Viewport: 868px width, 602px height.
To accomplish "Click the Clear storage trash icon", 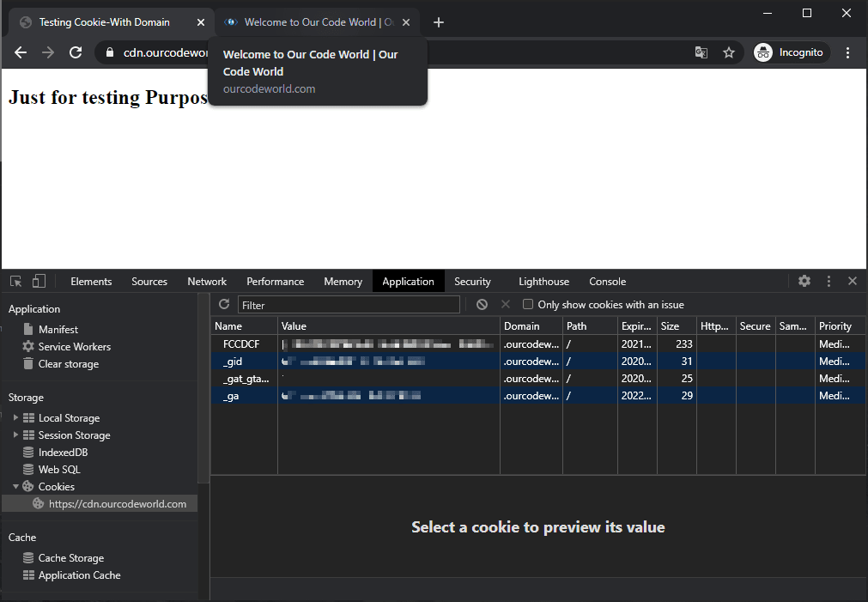I will point(27,363).
